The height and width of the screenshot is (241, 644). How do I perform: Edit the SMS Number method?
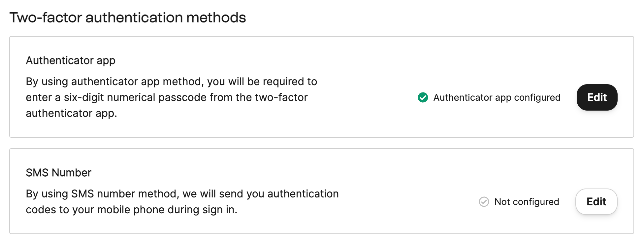tap(596, 202)
